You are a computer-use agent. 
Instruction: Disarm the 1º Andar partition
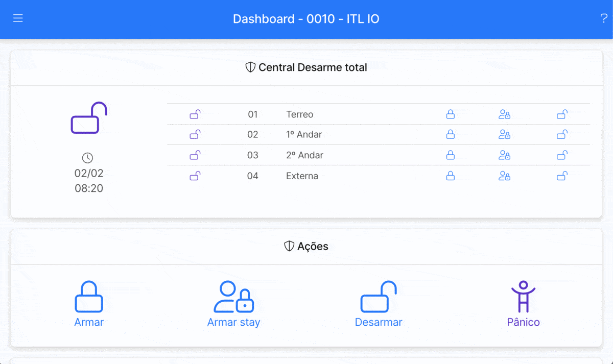coord(562,135)
